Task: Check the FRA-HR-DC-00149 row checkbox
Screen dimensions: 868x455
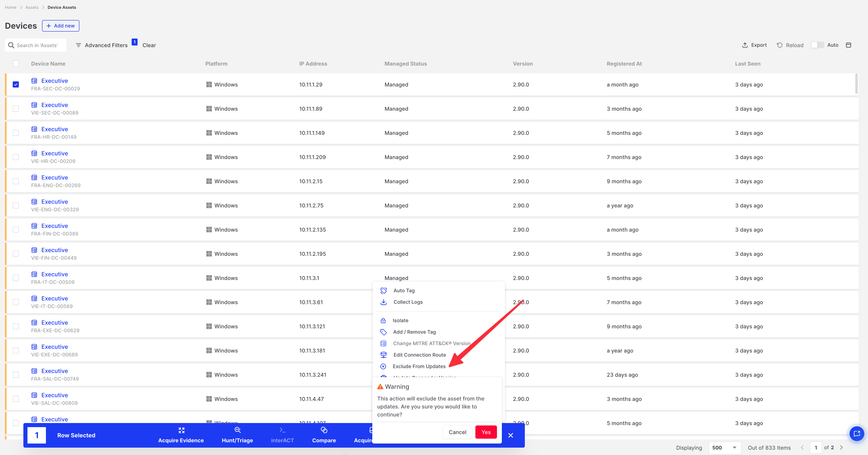Action: 16,133
